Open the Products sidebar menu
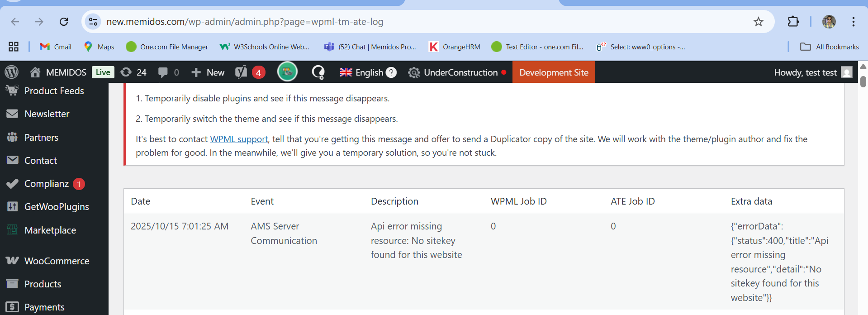Screen dimensions: 868x315 43,284
